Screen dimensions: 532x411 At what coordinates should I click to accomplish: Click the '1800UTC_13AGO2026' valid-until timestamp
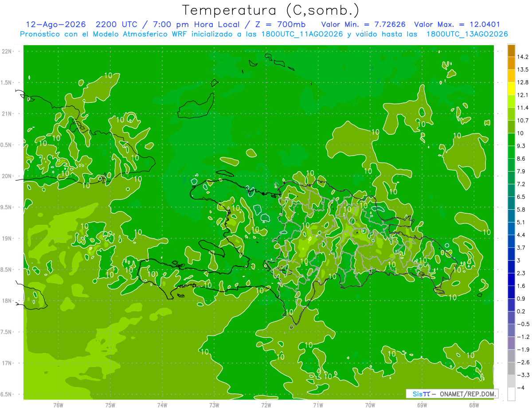coord(467,34)
